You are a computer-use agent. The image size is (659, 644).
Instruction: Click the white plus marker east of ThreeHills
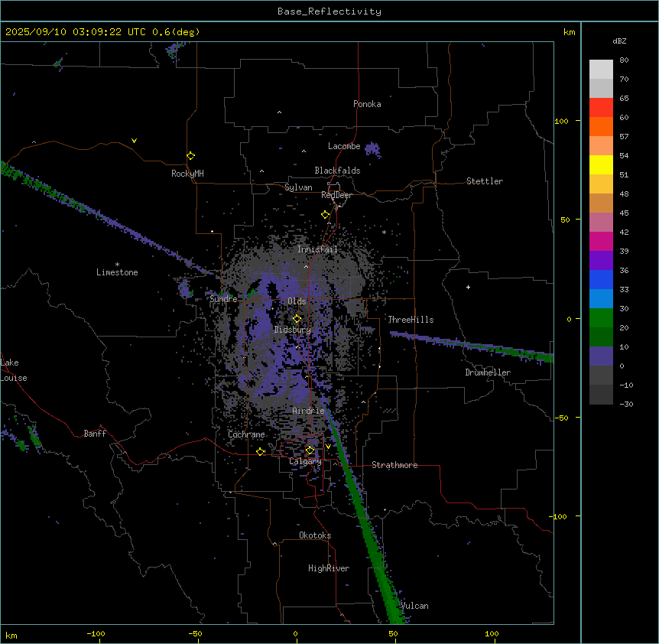coord(468,287)
